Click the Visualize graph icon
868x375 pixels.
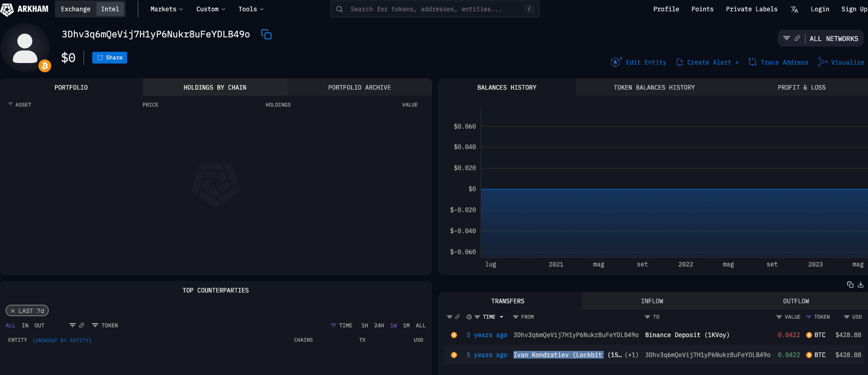(x=822, y=62)
